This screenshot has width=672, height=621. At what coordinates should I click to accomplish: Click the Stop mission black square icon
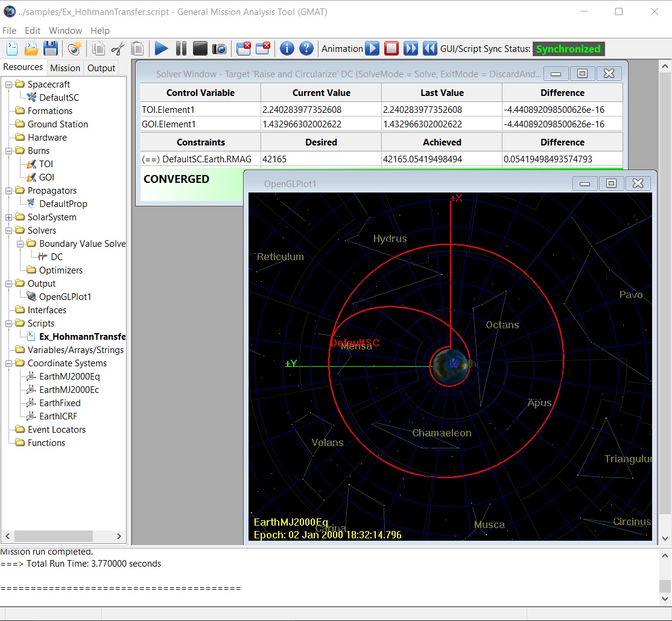(200, 49)
